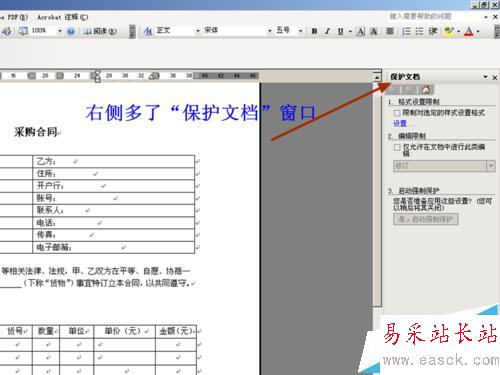Click the 乙方: table cell

click(x=113, y=161)
